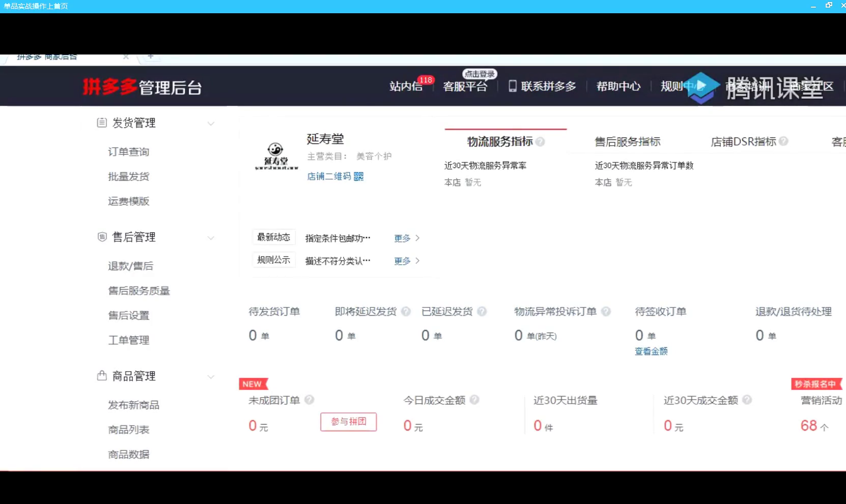Open 运费模版 in sidebar
The image size is (846, 504).
[x=128, y=201]
